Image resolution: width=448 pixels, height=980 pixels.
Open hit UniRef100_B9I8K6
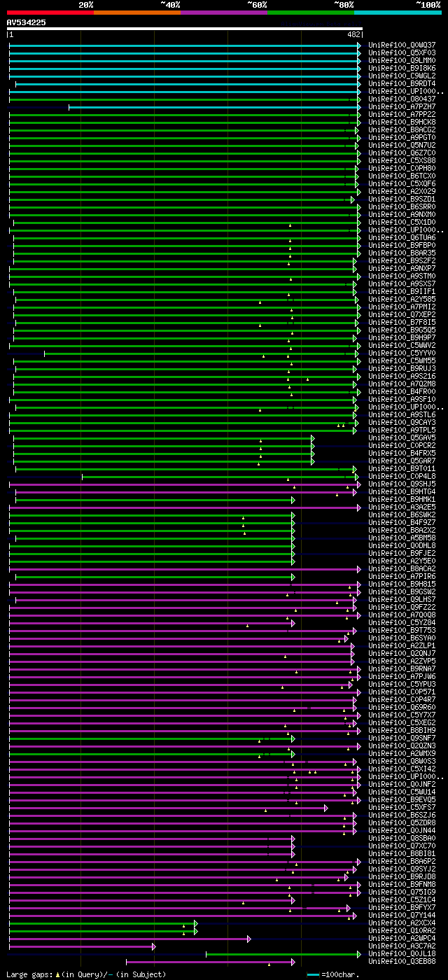402,68
